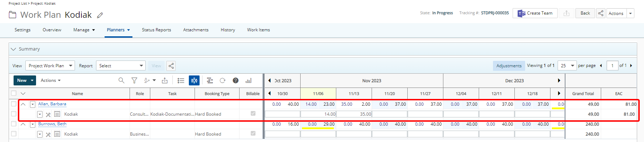Shift weeks back with 10/30 left arrow
644x142 pixels.
[x=270, y=93]
